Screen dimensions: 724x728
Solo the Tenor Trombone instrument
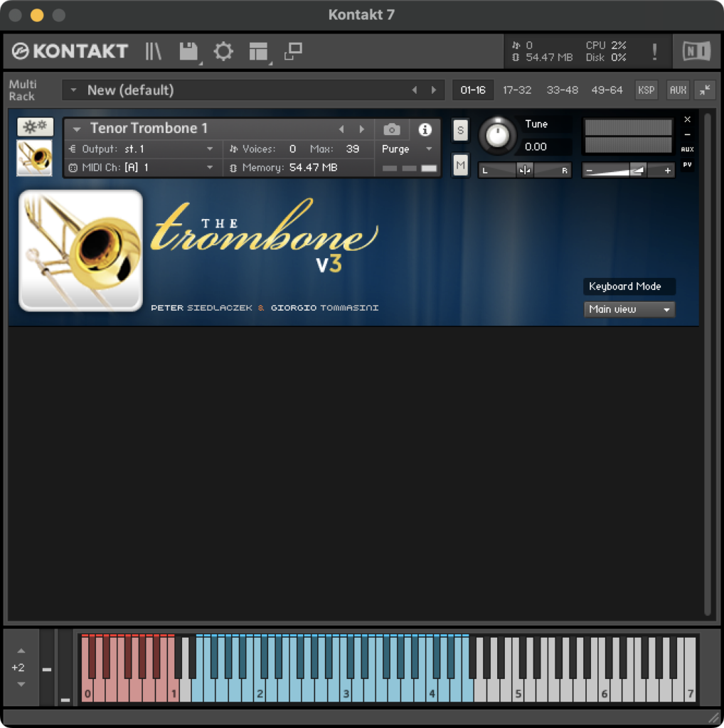pyautogui.click(x=460, y=130)
